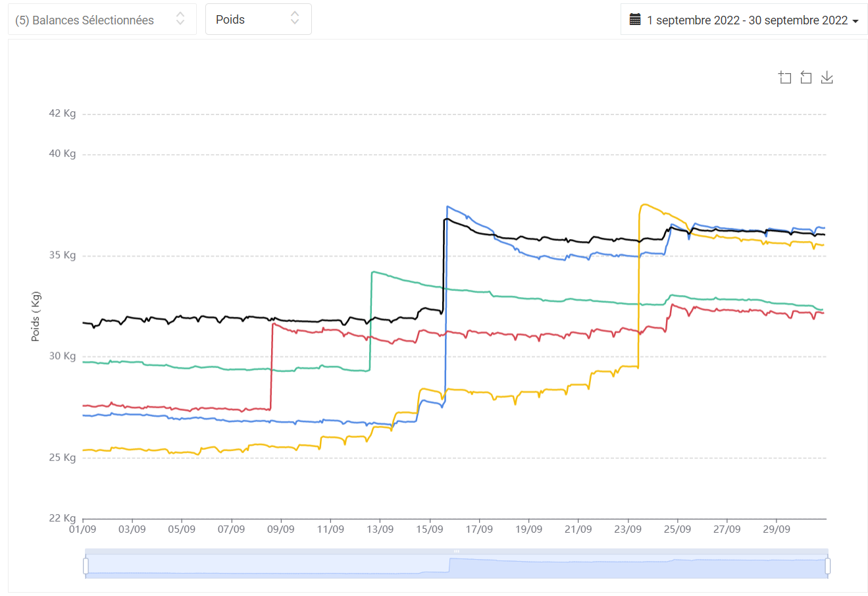The height and width of the screenshot is (596, 868).
Task: Click the 15/09 date label
Action: 430,529
